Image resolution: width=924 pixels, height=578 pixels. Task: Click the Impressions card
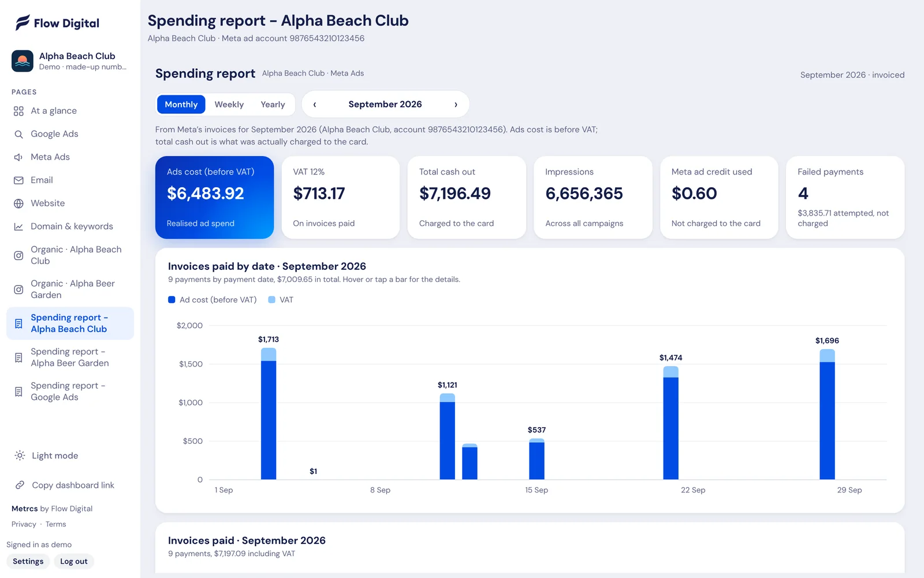[x=593, y=197]
